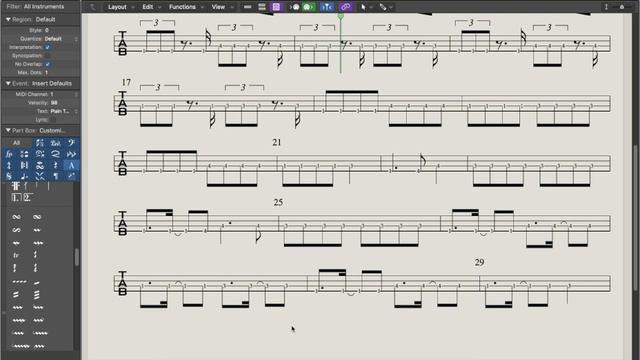Open the Text style Plain Text popup
Image resolution: width=640 pixels, height=360 pixels.
[64, 111]
